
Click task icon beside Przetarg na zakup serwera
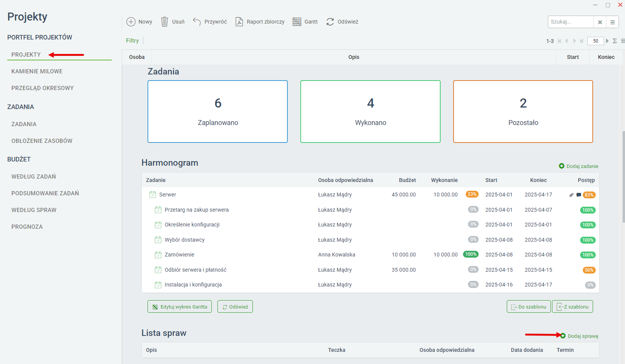[x=158, y=210]
